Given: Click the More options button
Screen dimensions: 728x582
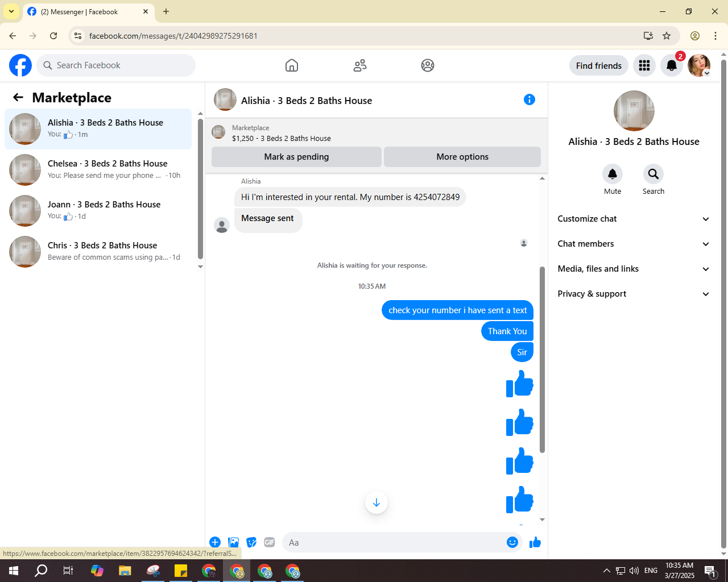Looking at the screenshot, I should coord(462,157).
